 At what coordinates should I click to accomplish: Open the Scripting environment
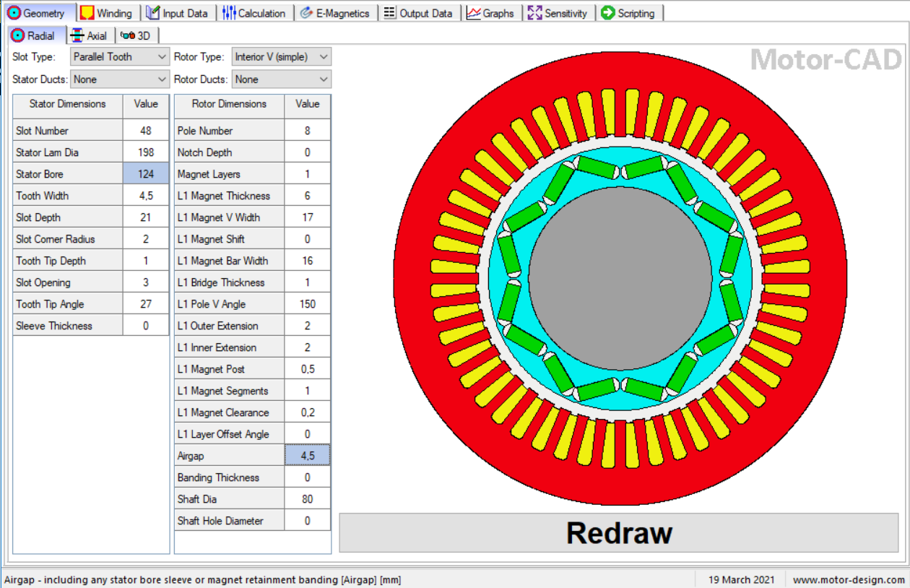(x=629, y=12)
